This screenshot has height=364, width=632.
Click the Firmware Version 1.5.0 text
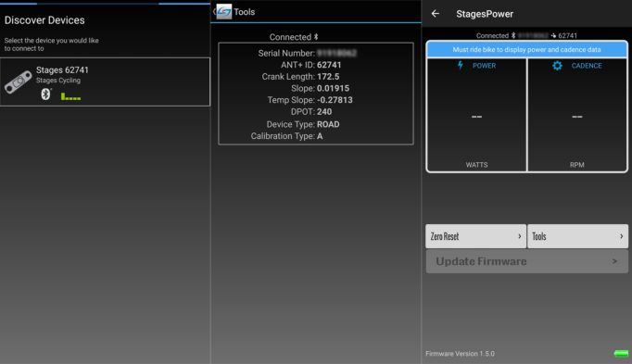pyautogui.click(x=460, y=354)
